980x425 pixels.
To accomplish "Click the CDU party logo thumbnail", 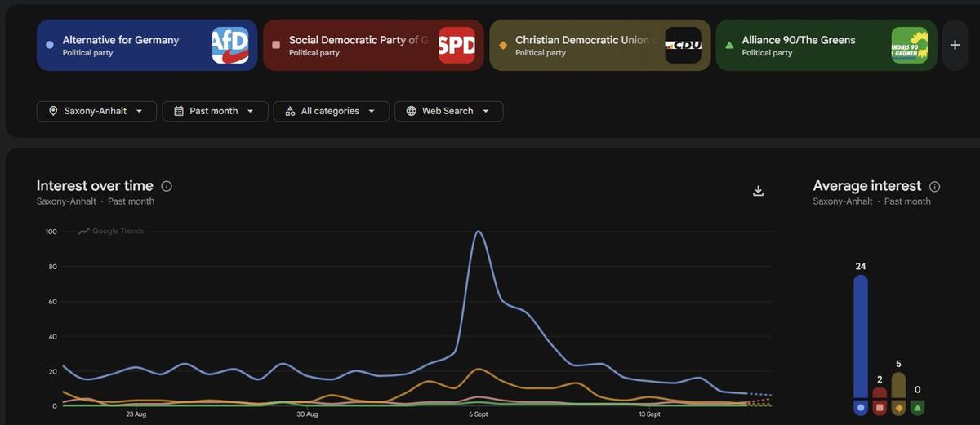I will pos(683,45).
